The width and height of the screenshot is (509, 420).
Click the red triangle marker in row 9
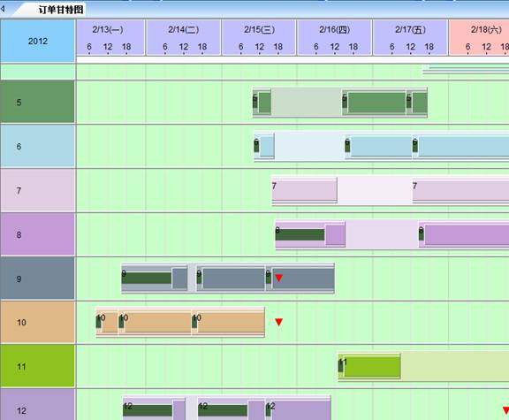click(x=279, y=278)
